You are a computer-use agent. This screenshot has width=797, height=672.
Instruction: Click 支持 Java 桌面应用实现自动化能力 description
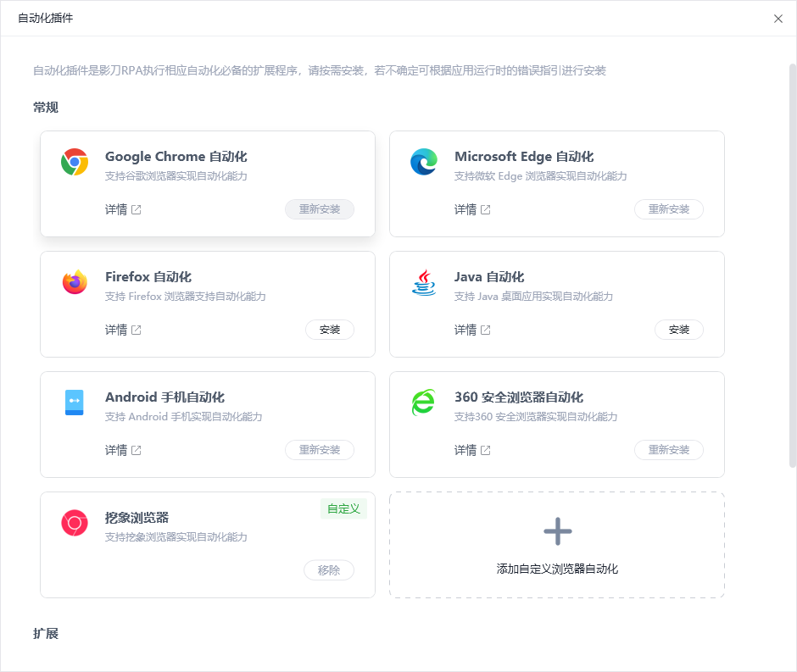coord(533,297)
